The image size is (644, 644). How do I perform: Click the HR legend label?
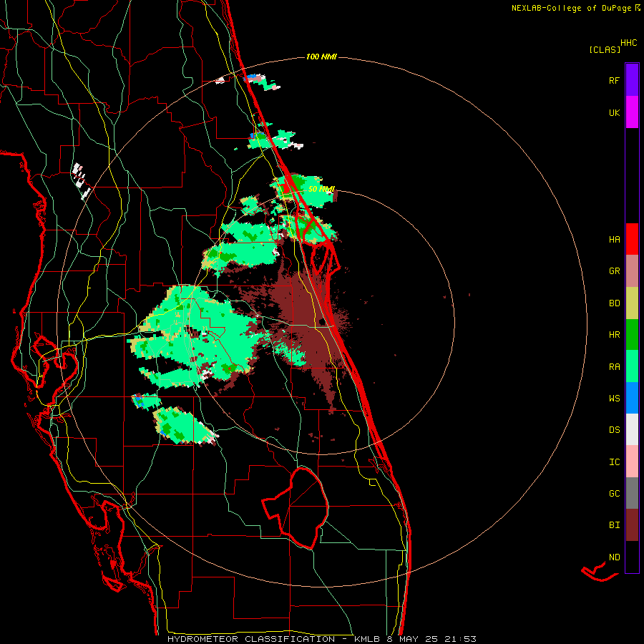pyautogui.click(x=614, y=335)
